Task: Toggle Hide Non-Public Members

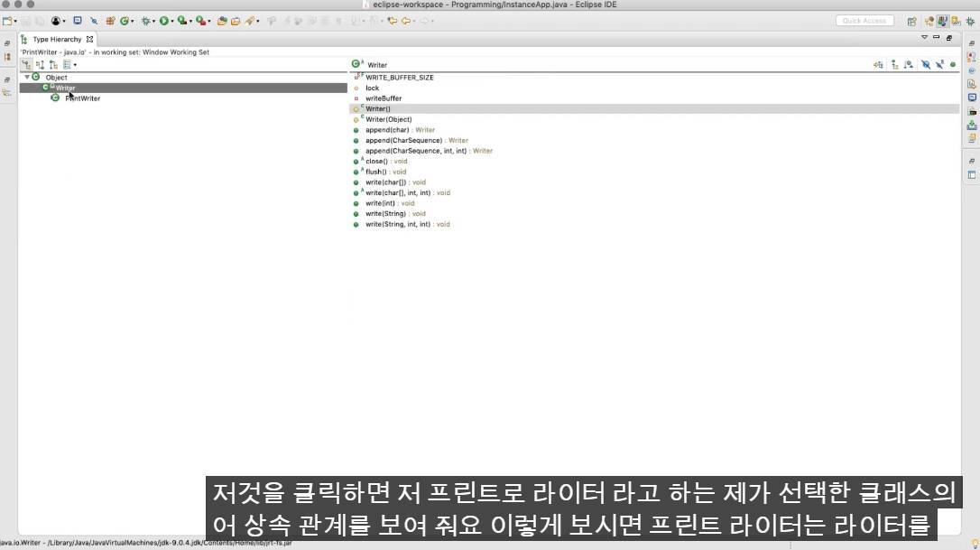Action: click(953, 64)
